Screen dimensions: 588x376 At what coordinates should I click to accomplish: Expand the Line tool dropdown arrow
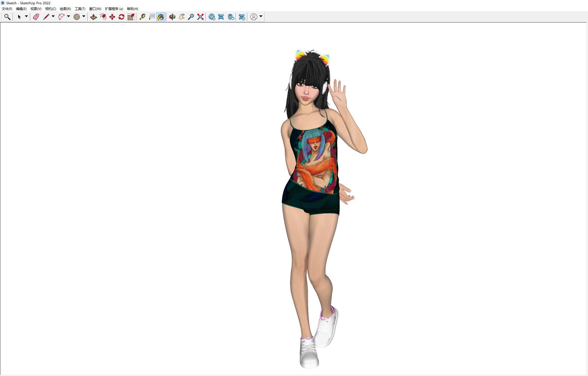pyautogui.click(x=53, y=16)
